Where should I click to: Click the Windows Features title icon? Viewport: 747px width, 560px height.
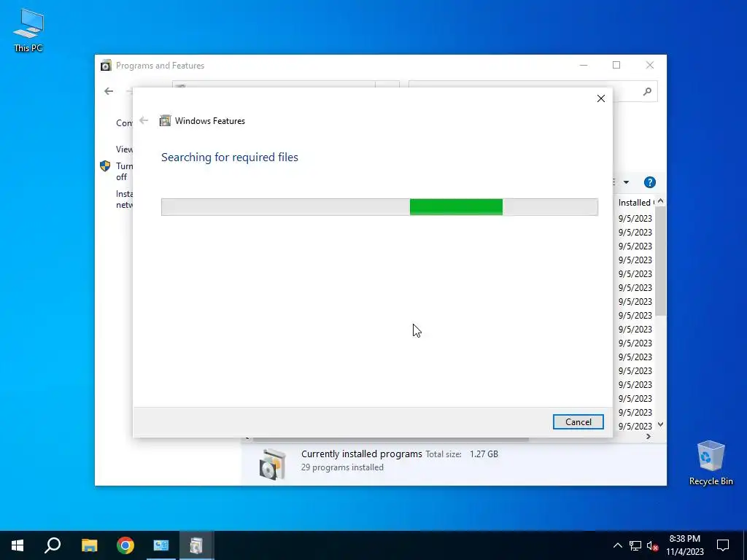point(165,120)
